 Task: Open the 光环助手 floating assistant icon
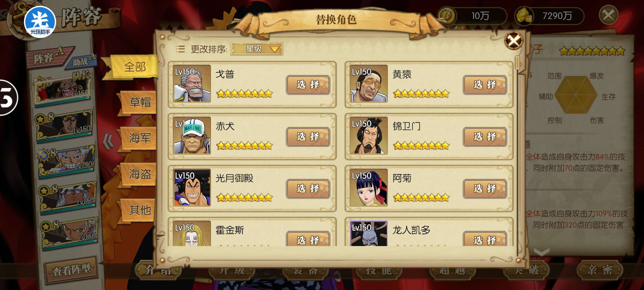(x=40, y=21)
